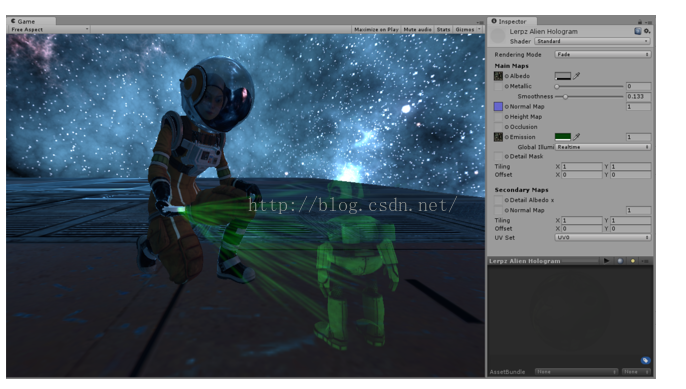The width and height of the screenshot is (686, 389).
Task: Open the Albedo color swatch
Action: (563, 76)
